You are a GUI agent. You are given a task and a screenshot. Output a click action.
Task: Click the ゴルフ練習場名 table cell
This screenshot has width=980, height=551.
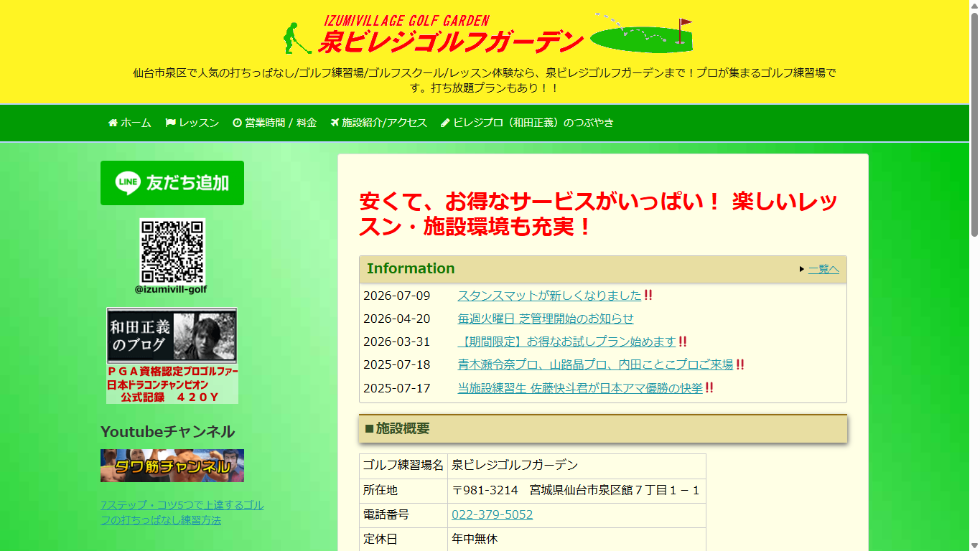(403, 466)
